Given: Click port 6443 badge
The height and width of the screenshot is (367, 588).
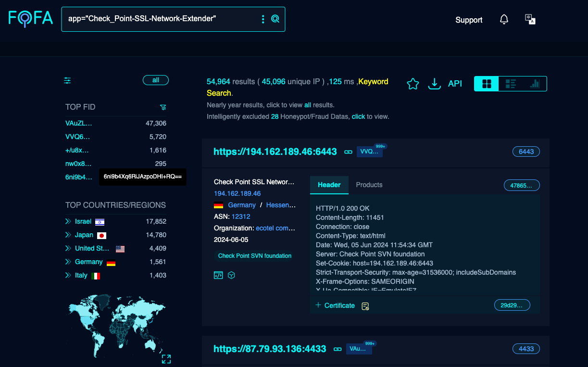Looking at the screenshot, I should 526,152.
